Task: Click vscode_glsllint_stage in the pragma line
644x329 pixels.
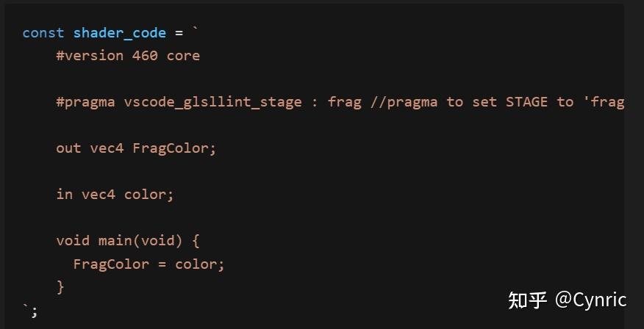Action: click(212, 103)
